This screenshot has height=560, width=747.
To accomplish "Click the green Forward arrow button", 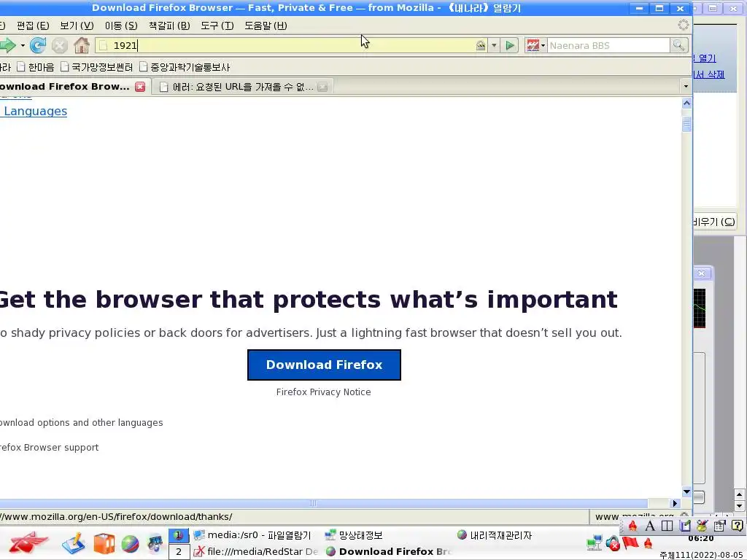I will [x=7, y=46].
